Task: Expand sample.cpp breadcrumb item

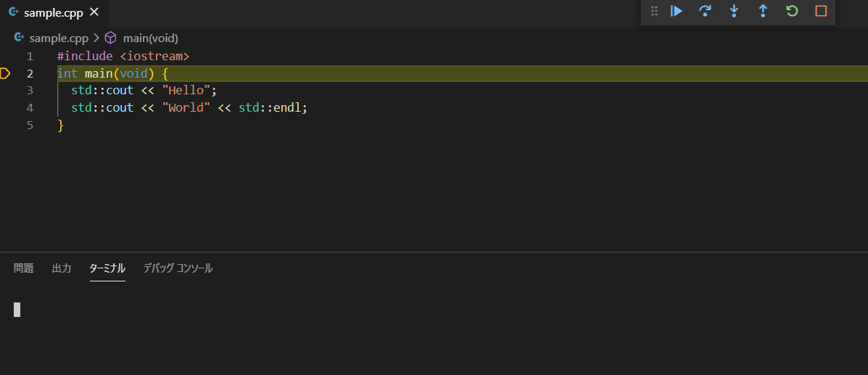Action: pyautogui.click(x=59, y=38)
